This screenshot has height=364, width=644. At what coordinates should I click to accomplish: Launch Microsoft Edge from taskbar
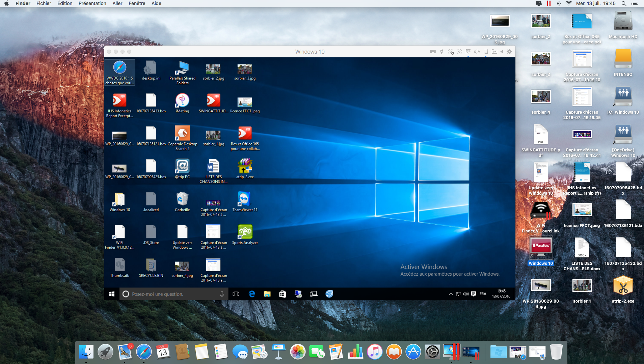(x=252, y=294)
